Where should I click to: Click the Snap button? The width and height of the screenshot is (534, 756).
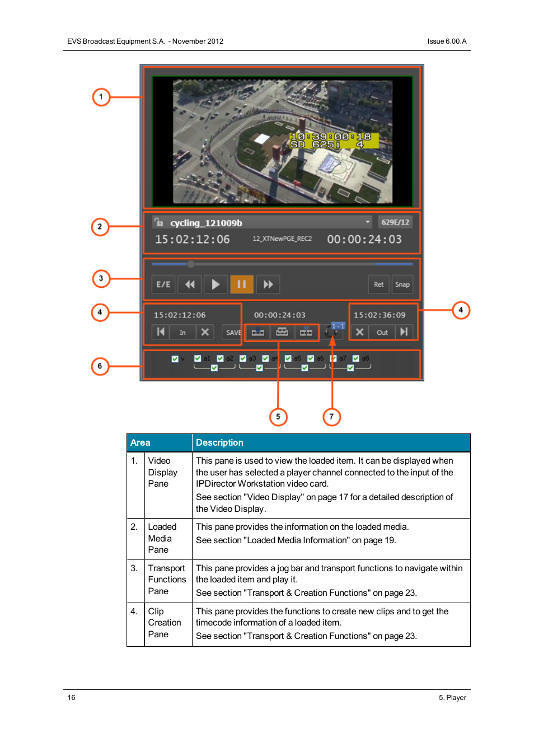(402, 284)
